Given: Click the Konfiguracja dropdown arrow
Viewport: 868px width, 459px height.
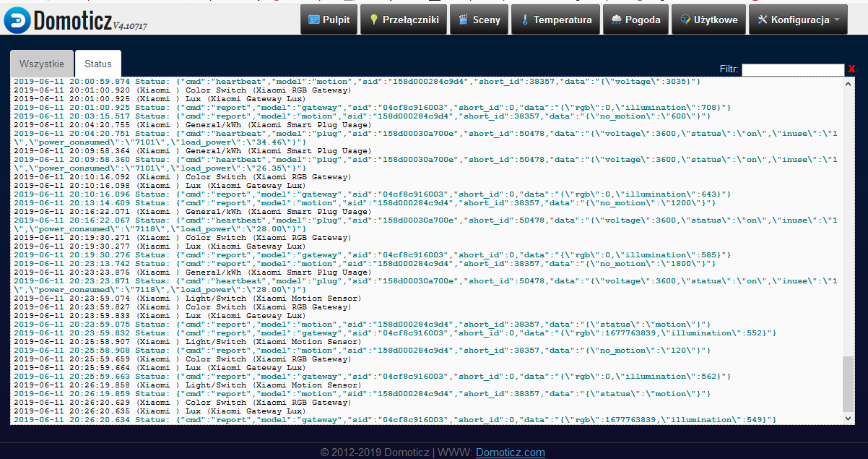Looking at the screenshot, I should [837, 20].
